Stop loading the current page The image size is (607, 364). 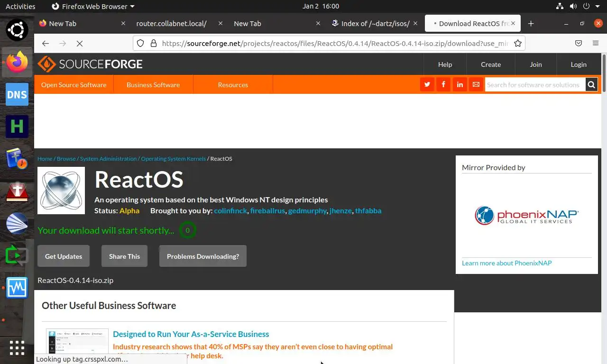tap(80, 43)
